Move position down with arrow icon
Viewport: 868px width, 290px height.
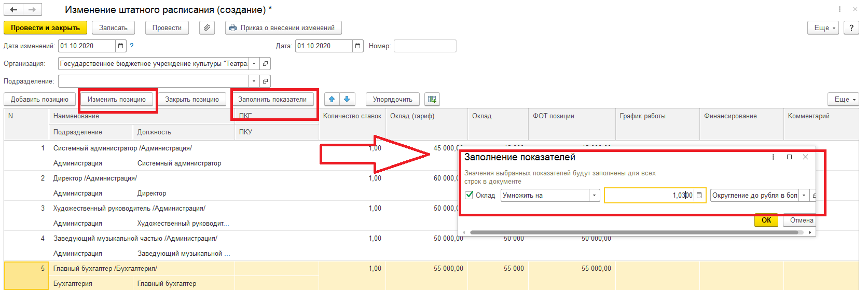click(x=347, y=99)
